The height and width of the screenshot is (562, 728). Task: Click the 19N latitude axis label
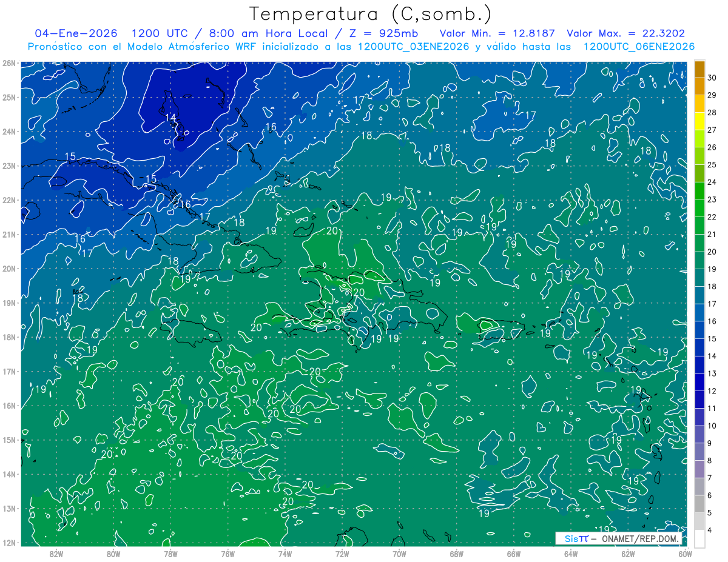click(8, 303)
